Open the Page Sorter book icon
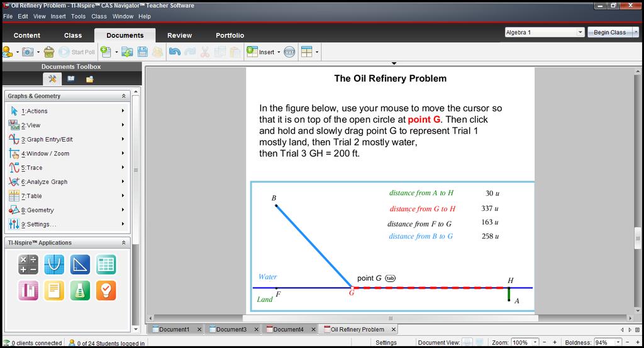Screen dimensions: 644x348 coord(71,79)
